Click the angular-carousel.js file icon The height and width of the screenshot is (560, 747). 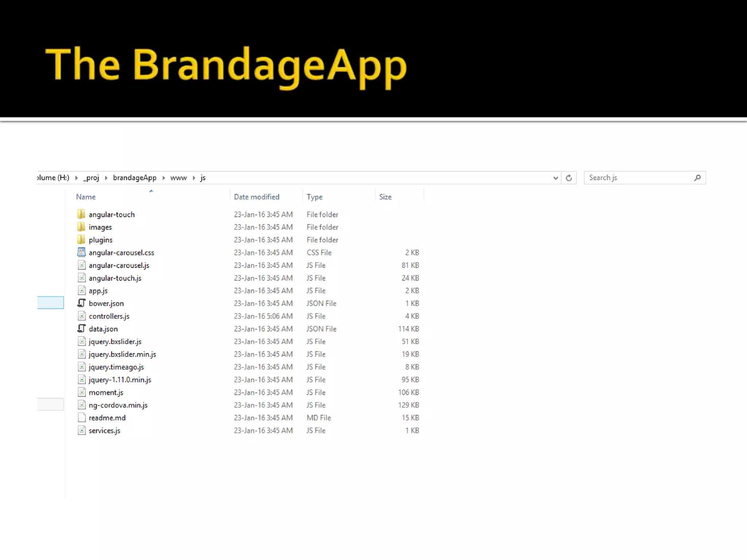pos(82,265)
